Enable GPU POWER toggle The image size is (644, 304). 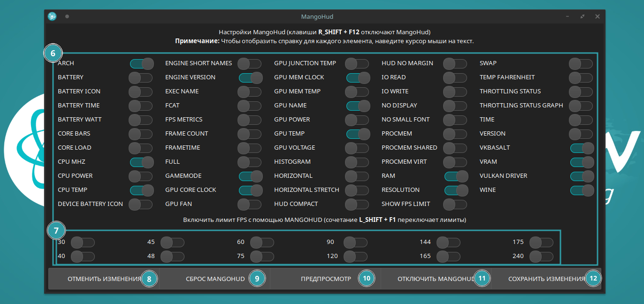(x=357, y=120)
